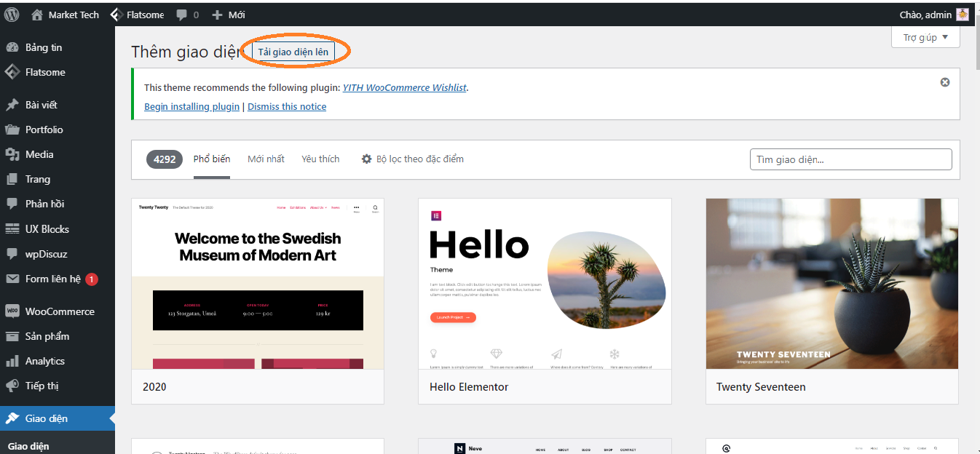Dismiss the plugin notice with X icon
Screen dimensions: 980x454
[945, 82]
